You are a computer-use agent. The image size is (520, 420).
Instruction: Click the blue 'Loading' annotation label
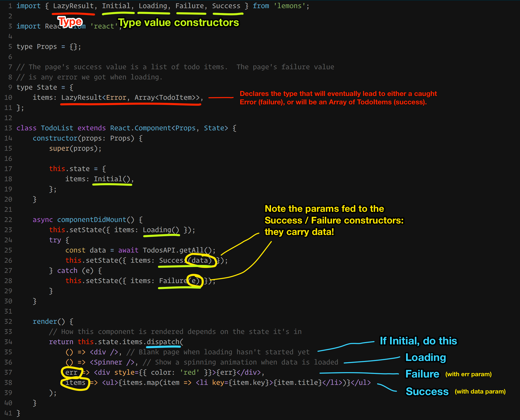(425, 357)
